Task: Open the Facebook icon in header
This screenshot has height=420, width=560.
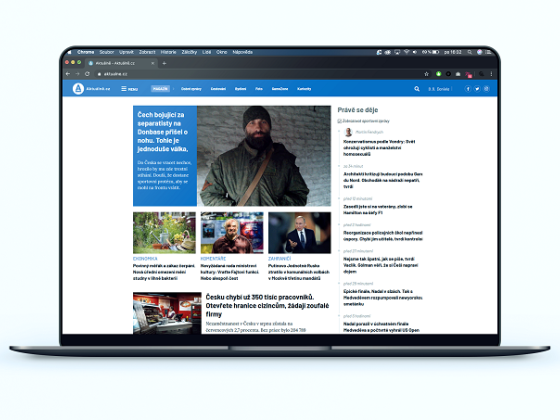Action: pos(468,89)
